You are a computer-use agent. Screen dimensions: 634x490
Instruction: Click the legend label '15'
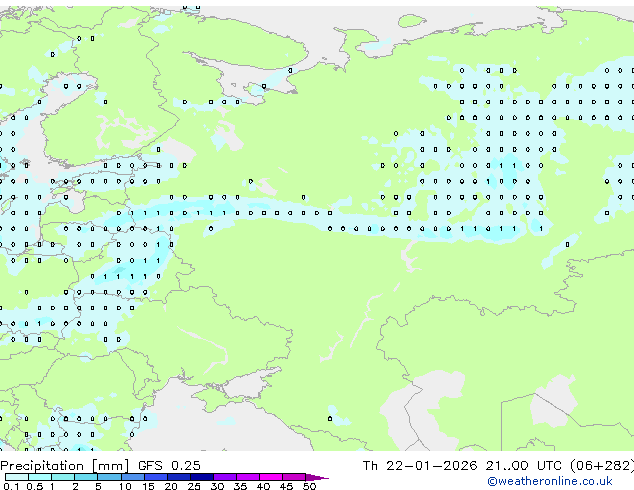(148, 486)
